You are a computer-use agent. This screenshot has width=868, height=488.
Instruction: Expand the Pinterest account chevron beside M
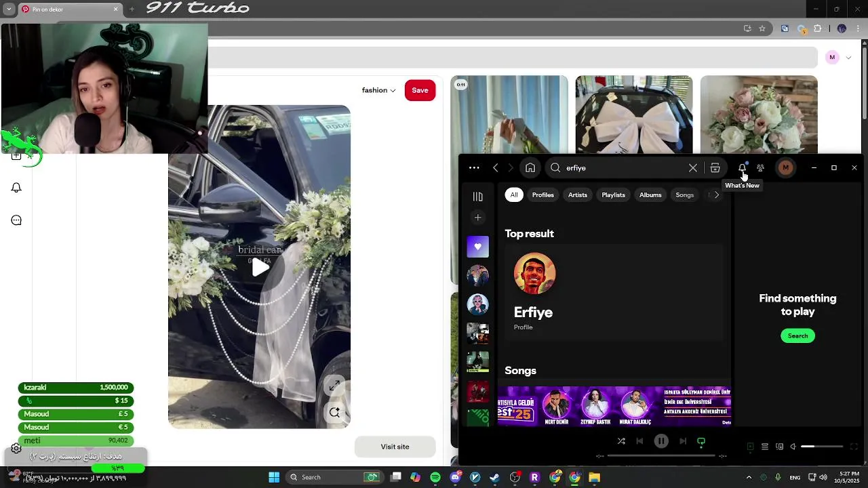pyautogui.click(x=848, y=58)
